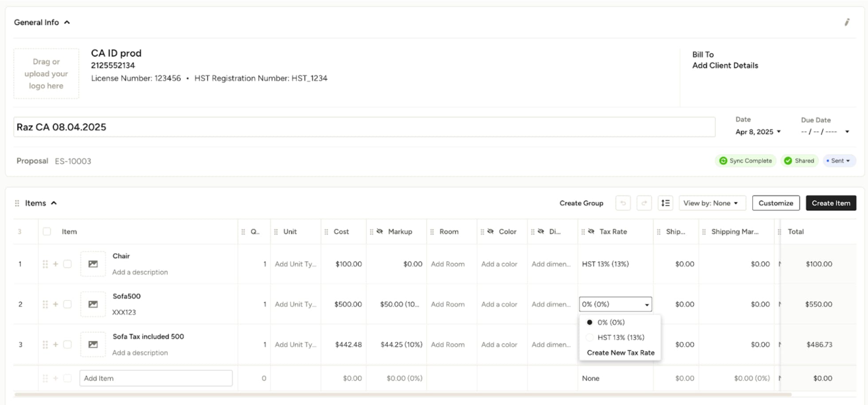Click the image placeholder icon for Chair

[x=93, y=264]
